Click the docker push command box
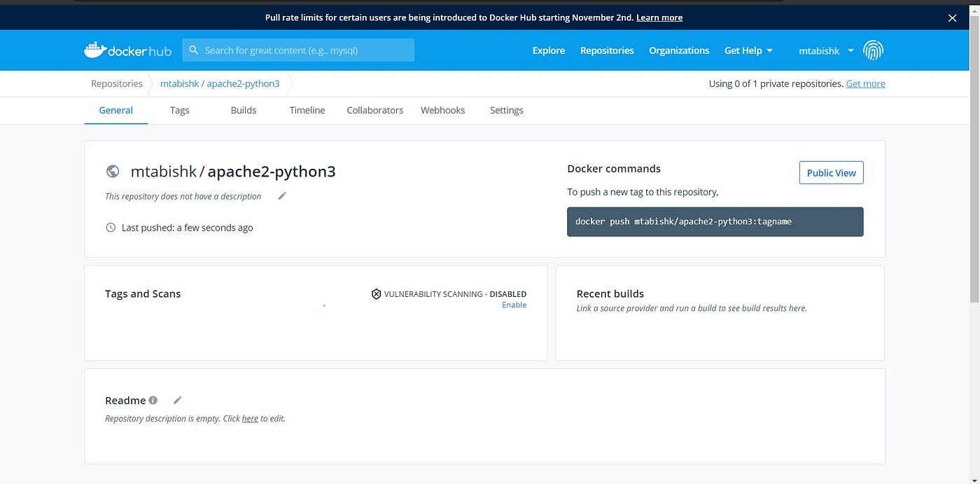This screenshot has width=980, height=484. pyautogui.click(x=715, y=221)
